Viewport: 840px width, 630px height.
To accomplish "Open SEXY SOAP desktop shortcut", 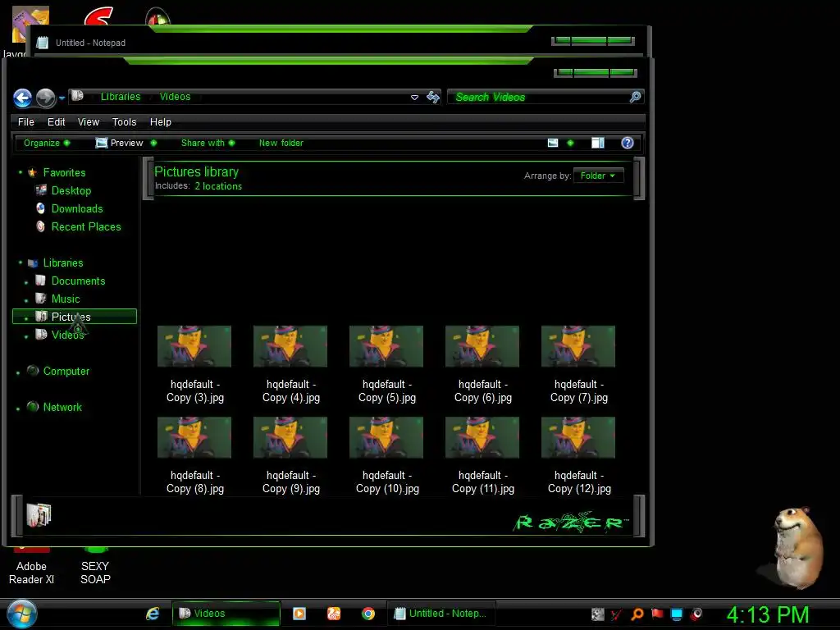I will point(95,567).
